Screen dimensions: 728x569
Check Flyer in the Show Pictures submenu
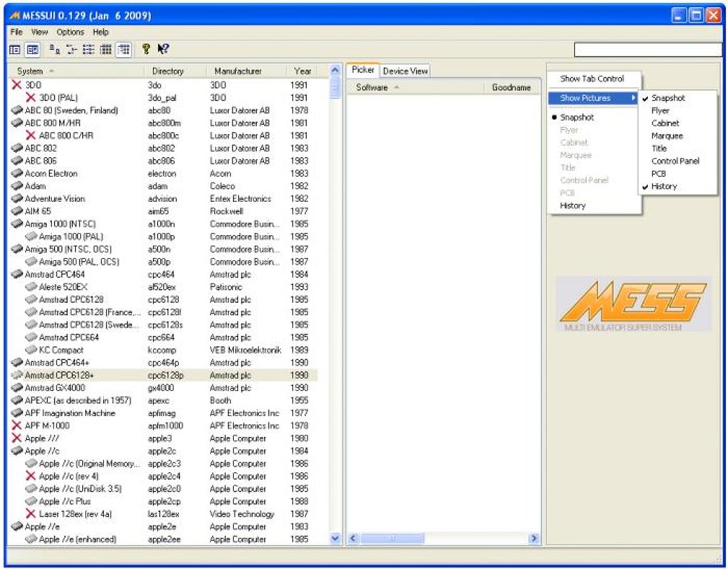tap(678, 111)
